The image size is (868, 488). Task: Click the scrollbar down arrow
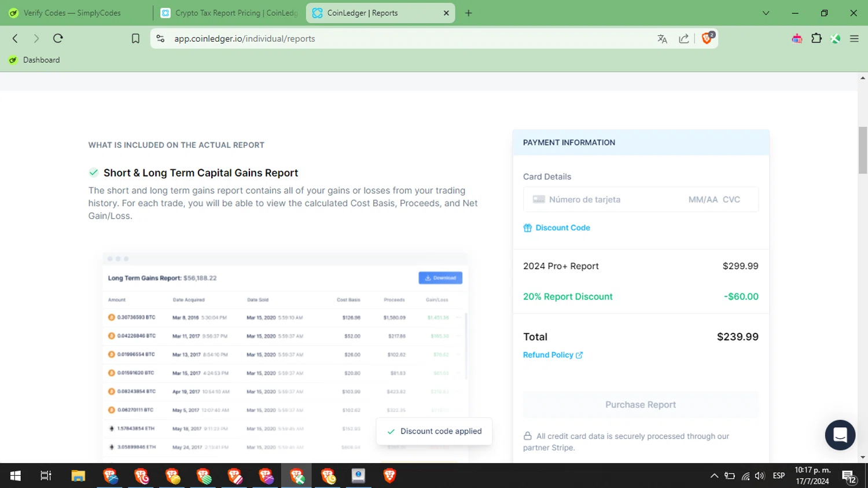click(x=863, y=457)
